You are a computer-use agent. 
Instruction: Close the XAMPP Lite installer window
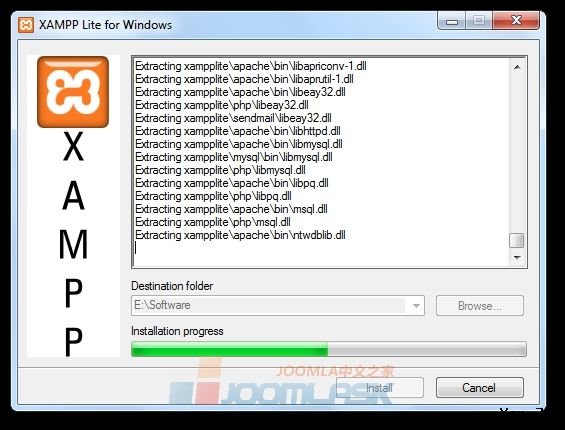(x=516, y=21)
